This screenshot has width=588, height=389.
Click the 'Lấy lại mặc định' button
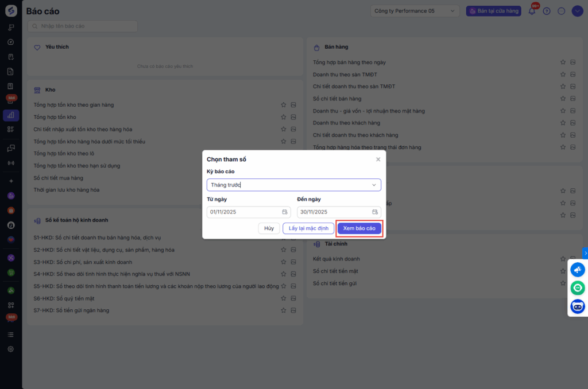click(x=308, y=228)
